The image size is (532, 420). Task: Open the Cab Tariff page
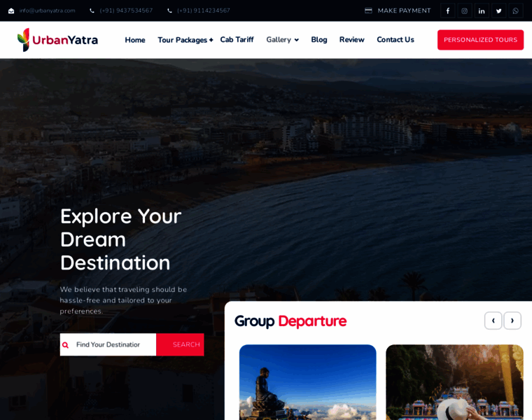tap(237, 40)
